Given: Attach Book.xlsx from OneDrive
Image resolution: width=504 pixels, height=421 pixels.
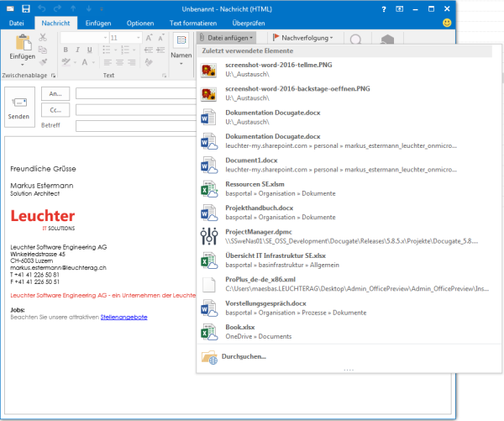Looking at the screenshot, I should 349,332.
